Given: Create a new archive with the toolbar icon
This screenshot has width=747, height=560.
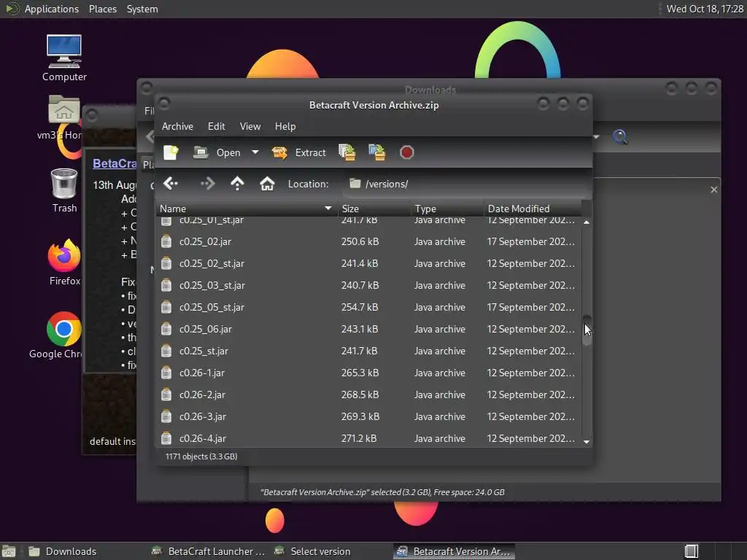Looking at the screenshot, I should [171, 152].
